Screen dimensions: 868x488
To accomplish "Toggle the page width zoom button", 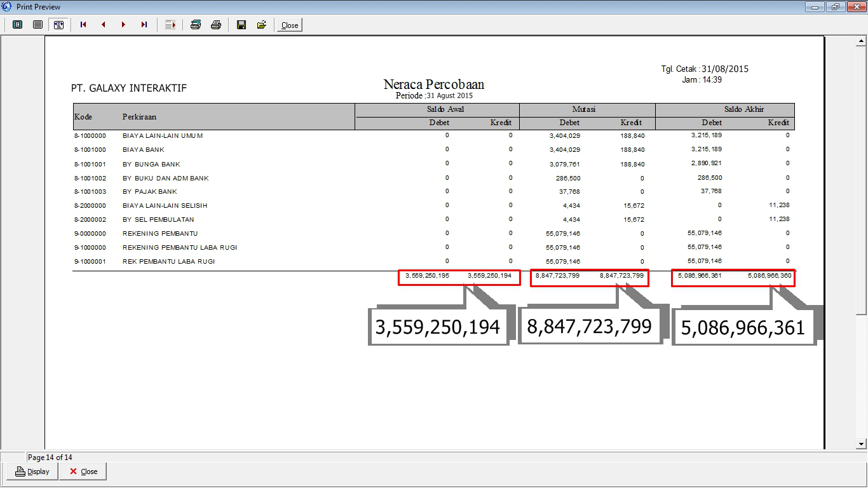I will [x=58, y=25].
